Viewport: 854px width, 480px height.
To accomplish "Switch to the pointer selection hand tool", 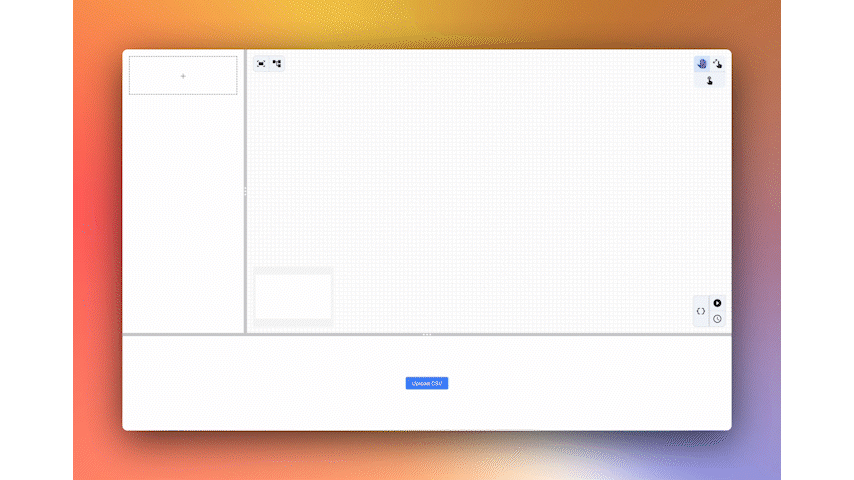I will click(718, 63).
